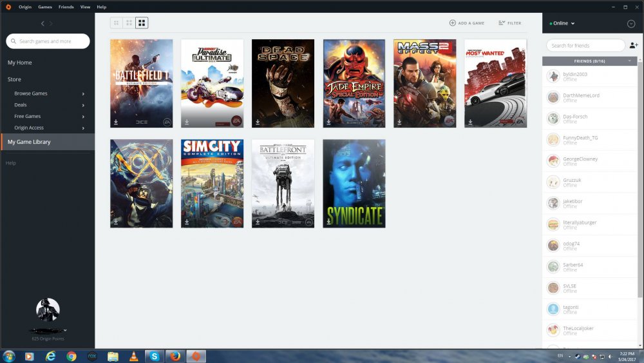This screenshot has width=644, height=363.
Task: Focus the Search for friends field
Action: tap(585, 45)
